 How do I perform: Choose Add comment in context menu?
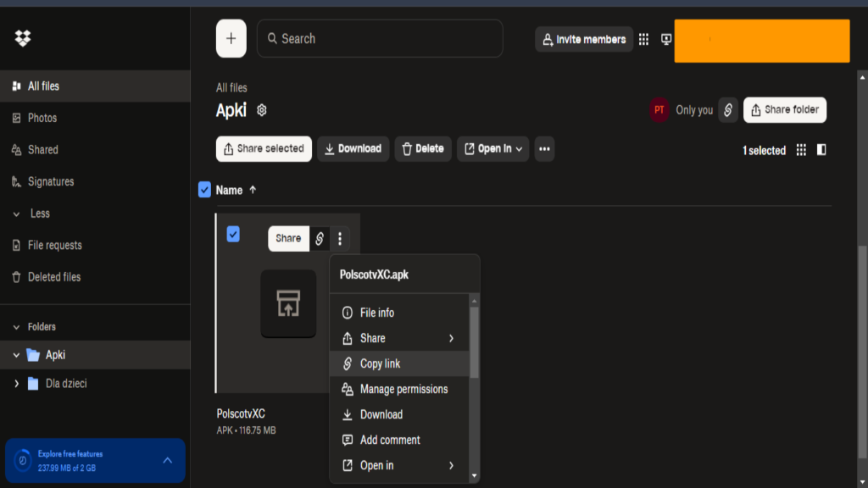click(399, 440)
